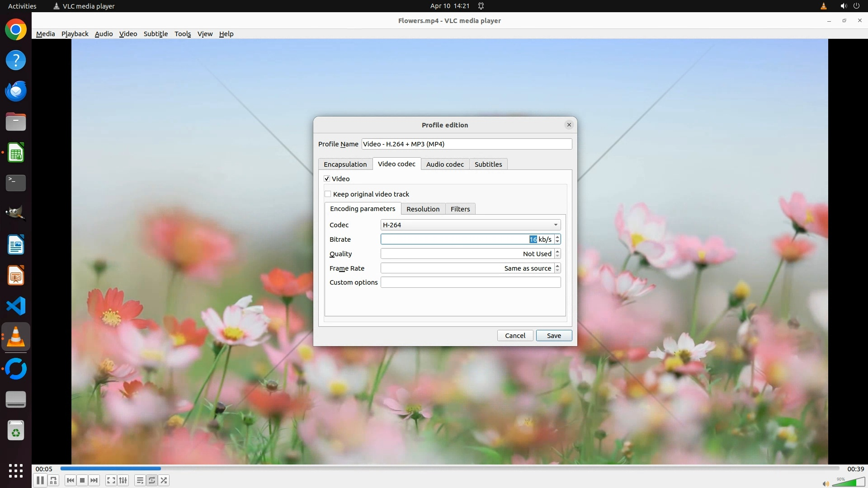
Task: Open the Resolution sub-tab
Action: (x=423, y=209)
